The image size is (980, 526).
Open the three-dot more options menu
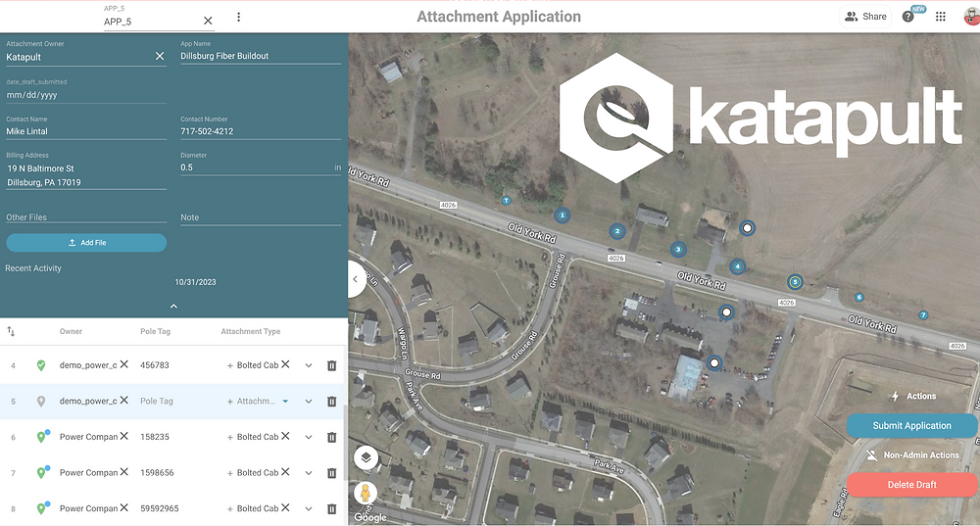click(x=238, y=17)
